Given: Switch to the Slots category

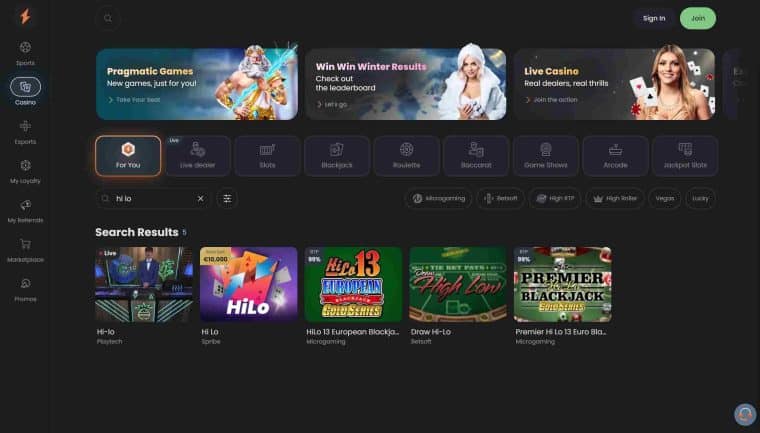Looking at the screenshot, I should [x=267, y=156].
